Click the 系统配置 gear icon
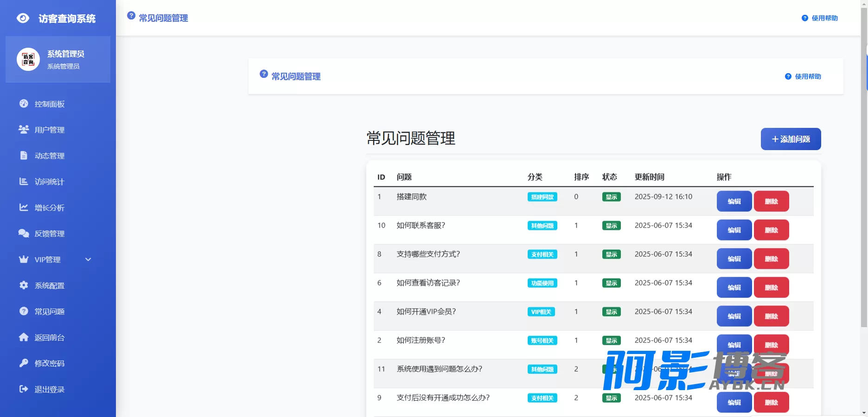Image resolution: width=868 pixels, height=417 pixels. tap(24, 285)
